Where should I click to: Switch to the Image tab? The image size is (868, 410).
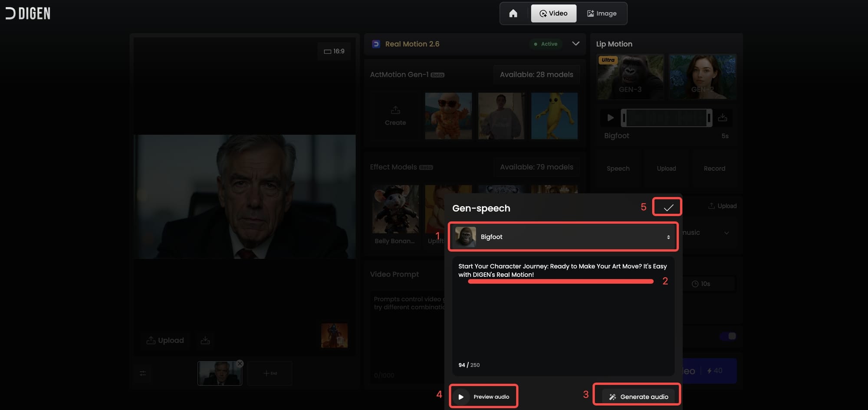click(602, 13)
